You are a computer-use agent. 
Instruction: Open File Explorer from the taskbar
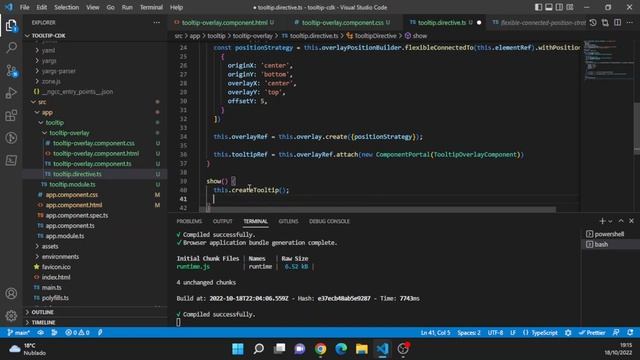362,349
